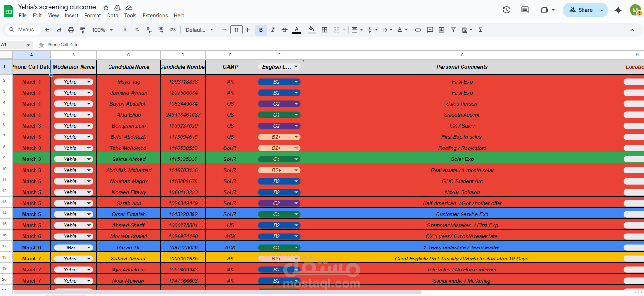Open the font family dropdown
Viewport: 644px width, 296px height.
(x=199, y=30)
